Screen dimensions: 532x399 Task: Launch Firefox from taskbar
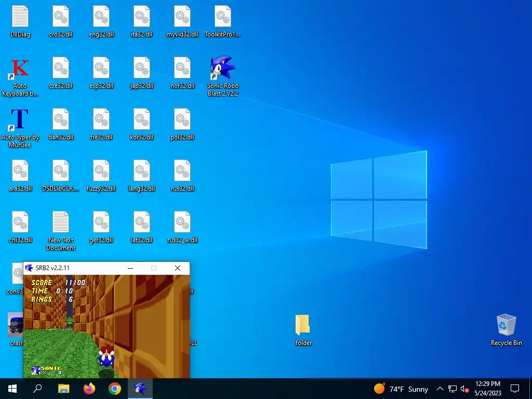(x=89, y=389)
